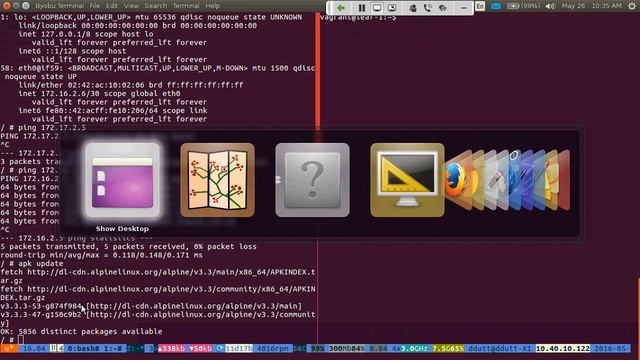Open the Edit menu
Image resolution: width=640 pixels, height=360 pixels.
coord(111,6)
